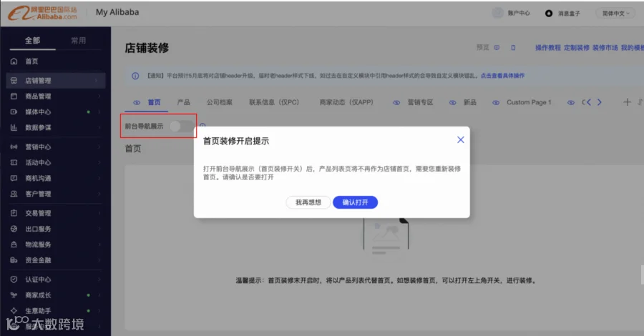Screen dimensions: 644x336
Task: Expand the 营销中心 sidebar menu
Action: tap(56, 147)
